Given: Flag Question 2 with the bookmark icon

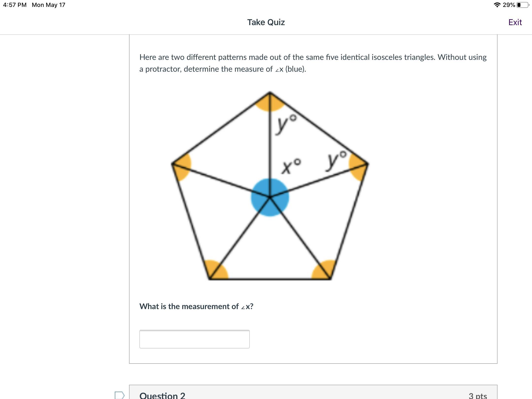Looking at the screenshot, I should [x=120, y=395].
